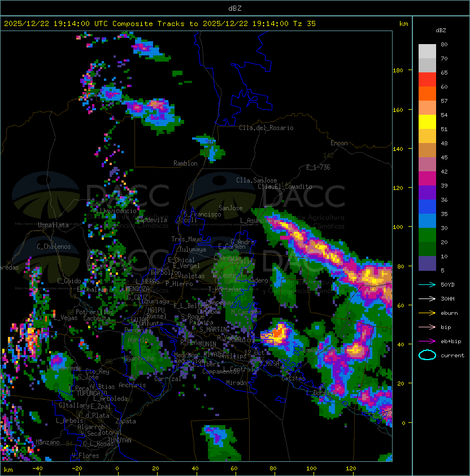
Task: Click the 'Clla.SanJose' label on the map
Action: 256,180
